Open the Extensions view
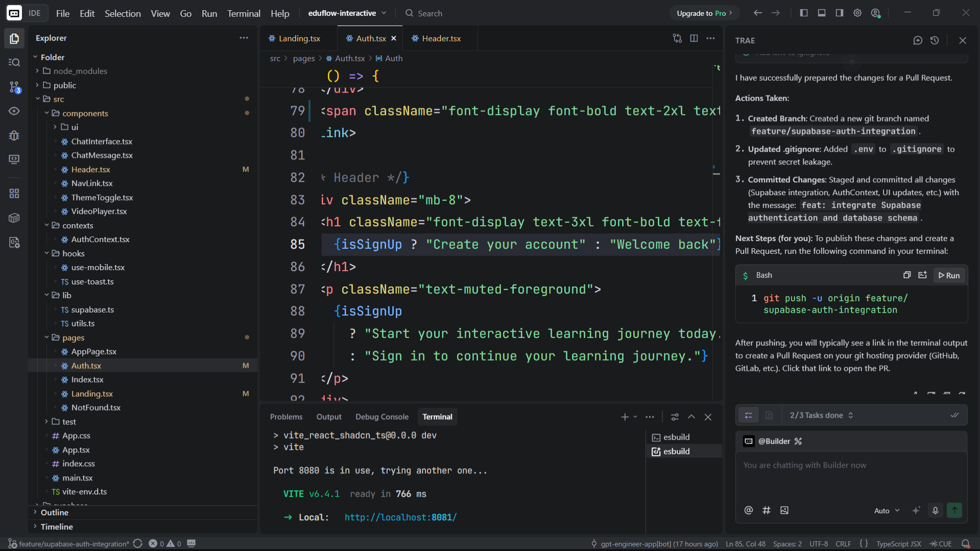980x551 pixels. coord(14,194)
